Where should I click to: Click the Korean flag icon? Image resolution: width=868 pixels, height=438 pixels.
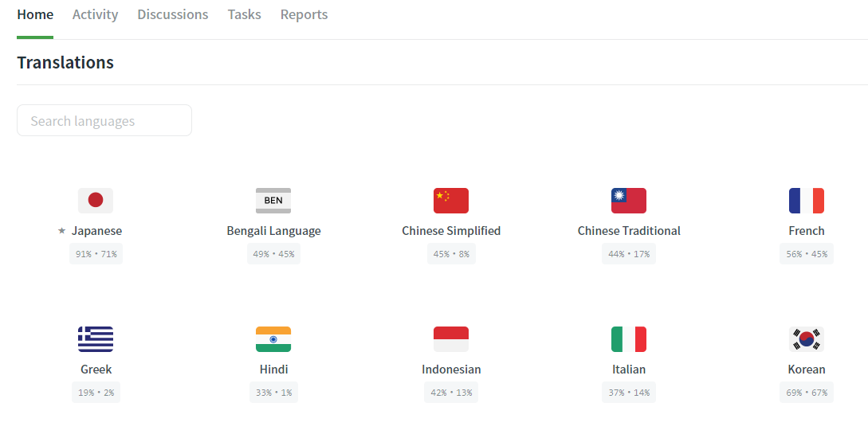point(807,339)
